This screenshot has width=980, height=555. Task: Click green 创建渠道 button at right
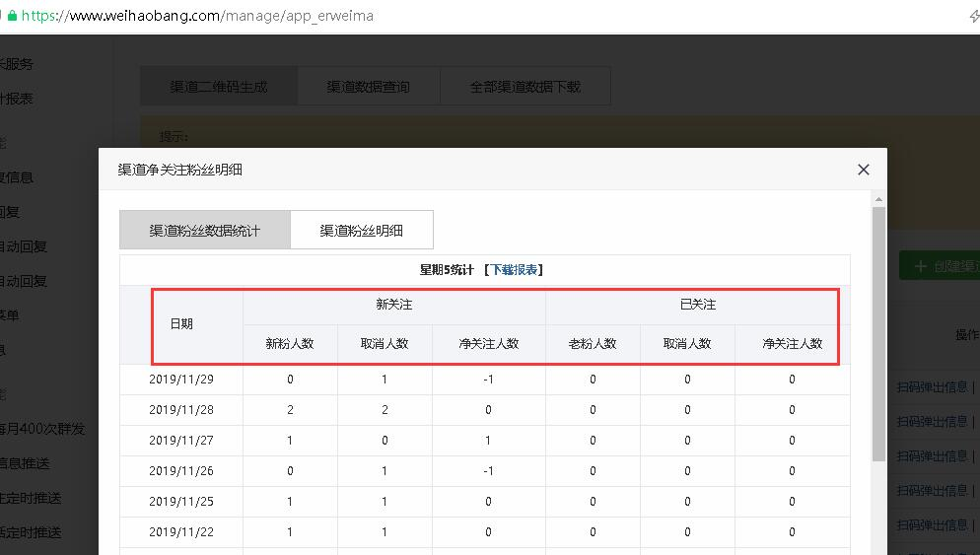coord(940,266)
